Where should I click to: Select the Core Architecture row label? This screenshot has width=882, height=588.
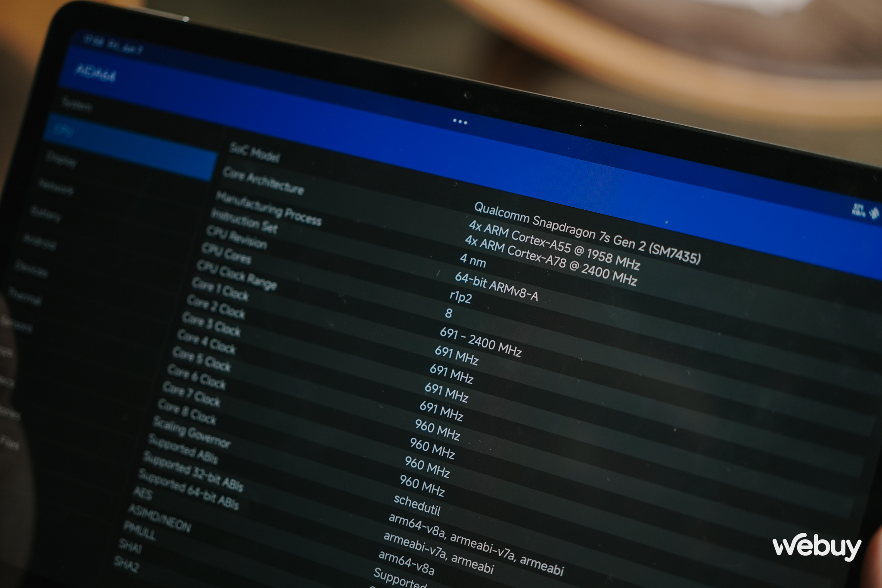coord(263,181)
